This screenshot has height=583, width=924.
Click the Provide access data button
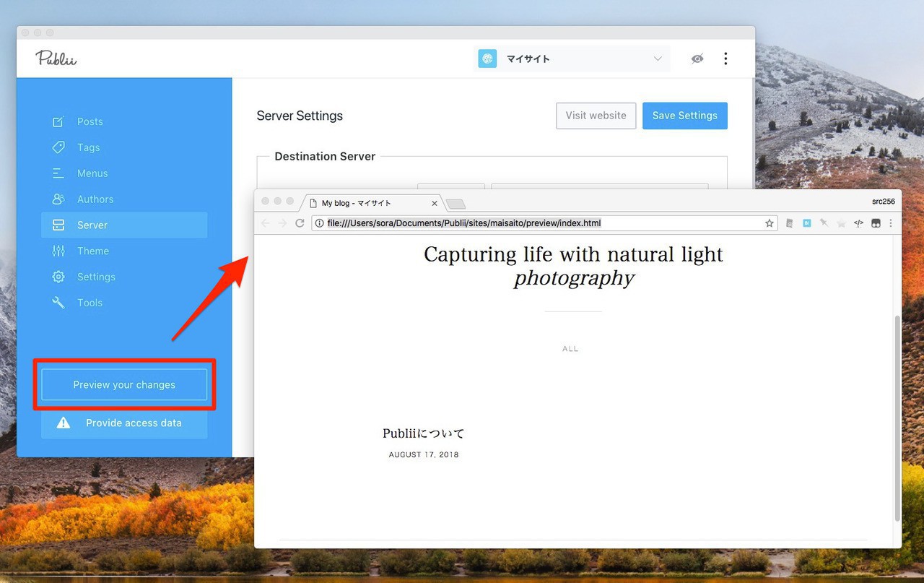click(124, 423)
